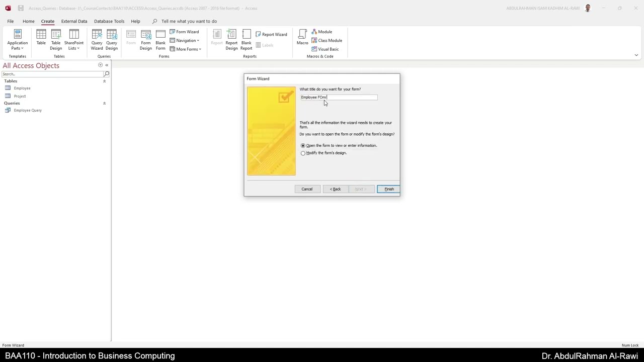The width and height of the screenshot is (644, 362).
Task: Click the navigation search magnifier icon
Action: 106,74
